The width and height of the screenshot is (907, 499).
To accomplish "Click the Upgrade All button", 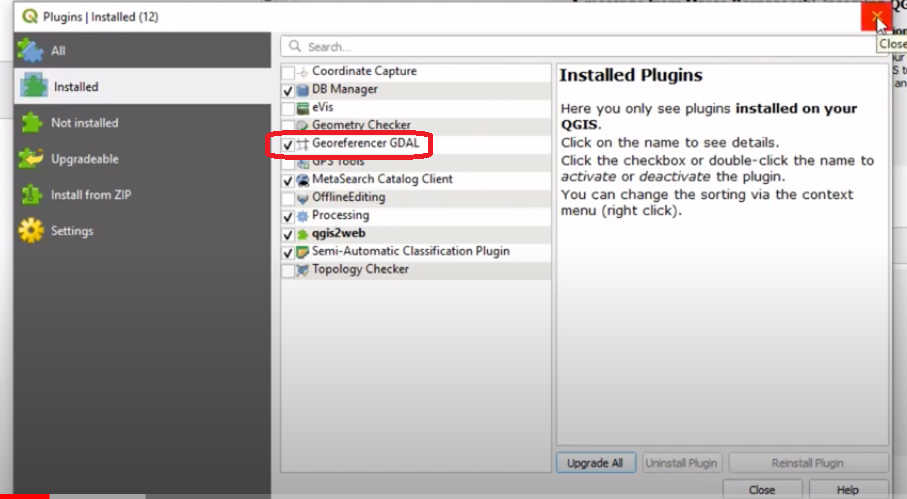I will point(595,463).
